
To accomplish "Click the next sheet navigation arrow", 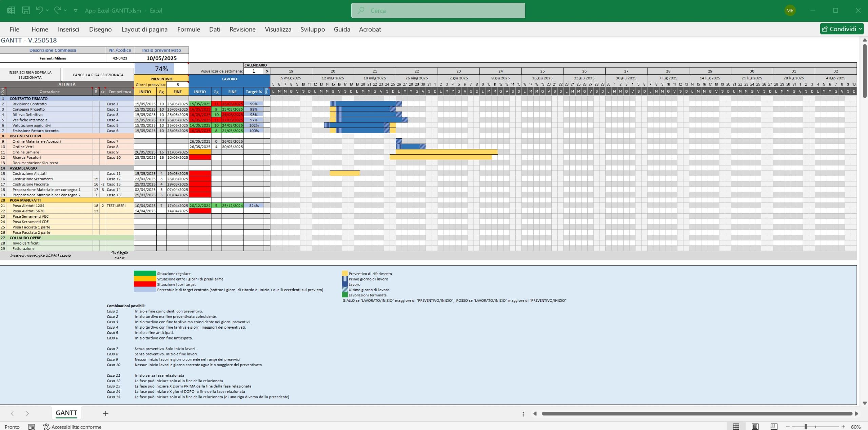I will (x=27, y=413).
